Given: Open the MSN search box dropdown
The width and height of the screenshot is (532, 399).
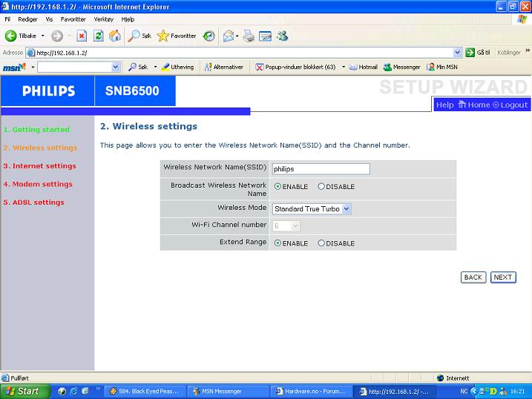Looking at the screenshot, I should (x=116, y=67).
